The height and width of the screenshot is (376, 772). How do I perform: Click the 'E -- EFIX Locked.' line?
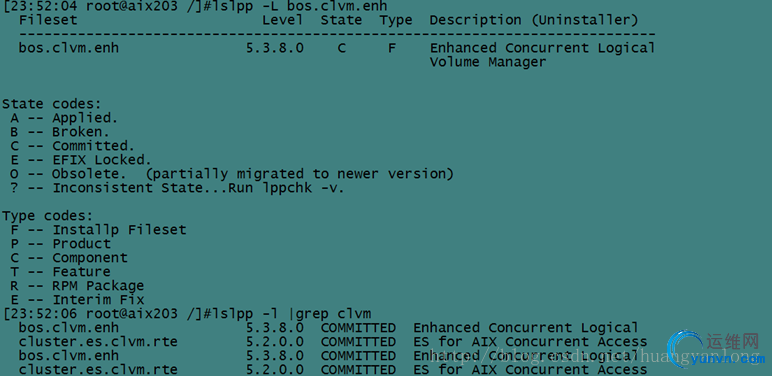pyautogui.click(x=81, y=160)
